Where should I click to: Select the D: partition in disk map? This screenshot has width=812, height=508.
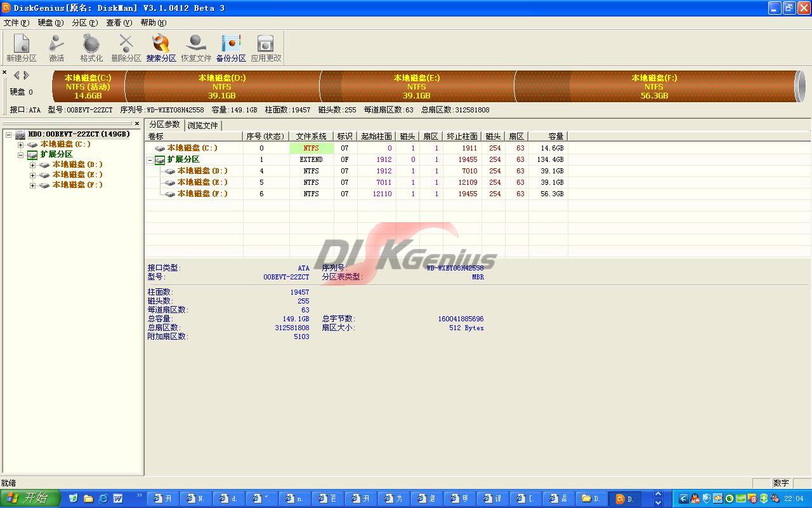point(222,86)
